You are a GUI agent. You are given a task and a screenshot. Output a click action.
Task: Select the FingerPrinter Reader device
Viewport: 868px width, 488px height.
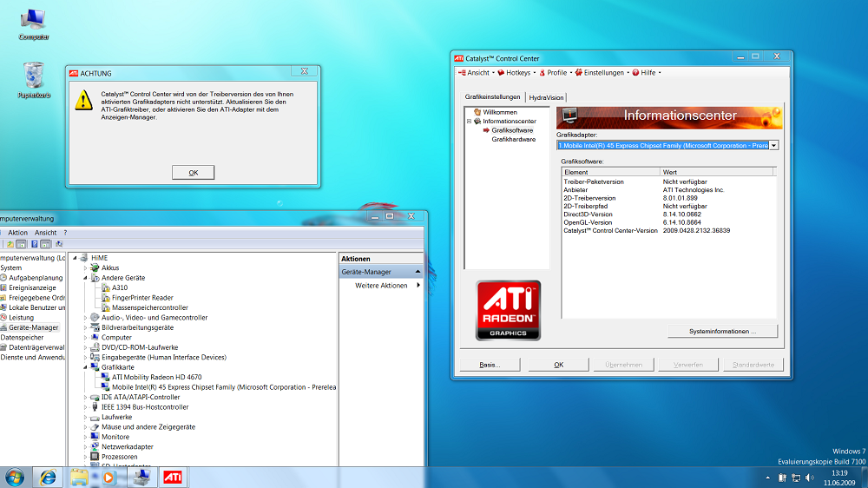[x=142, y=298]
